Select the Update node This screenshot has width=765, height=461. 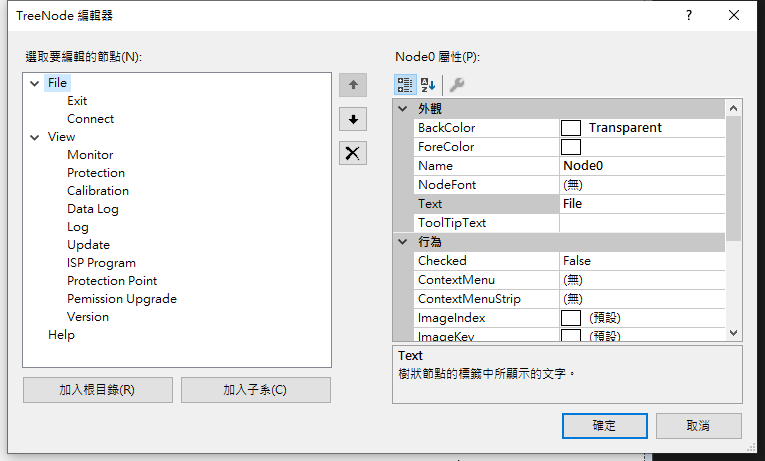88,245
